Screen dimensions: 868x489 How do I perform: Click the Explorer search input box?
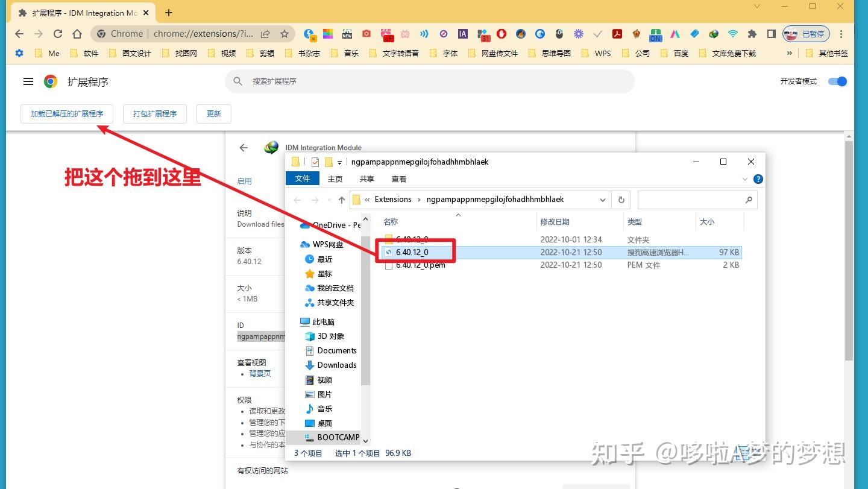(697, 200)
